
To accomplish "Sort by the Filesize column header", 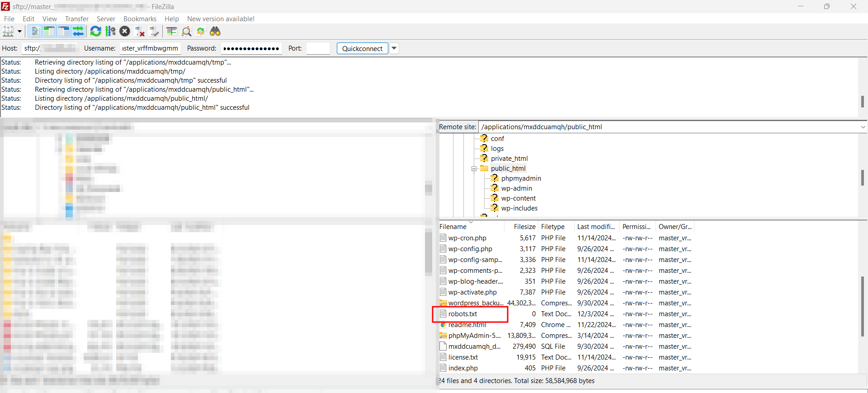I will pos(524,227).
